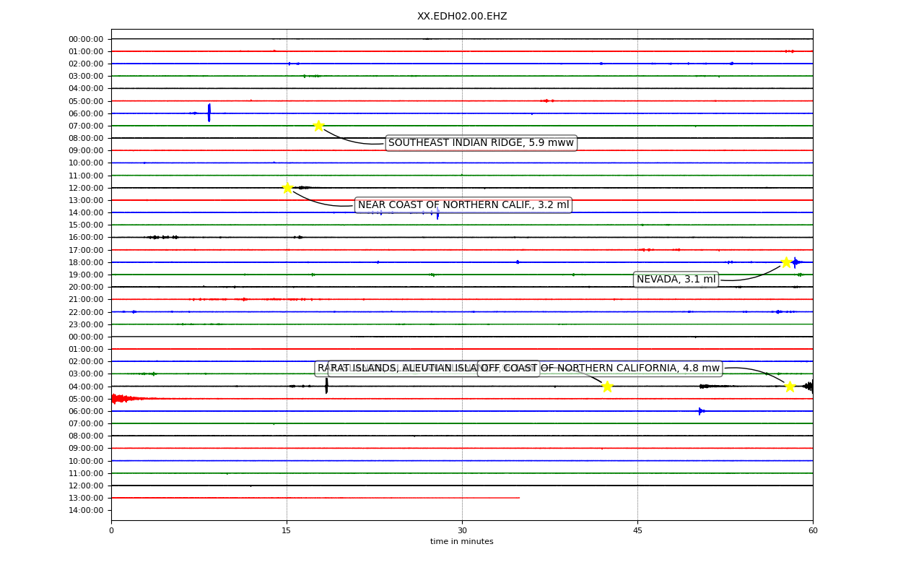This screenshot has width=924, height=578.
Task: Open the SOUTHEAST INDIAN RIDGE, 5.9 mww label
Action: point(481,143)
